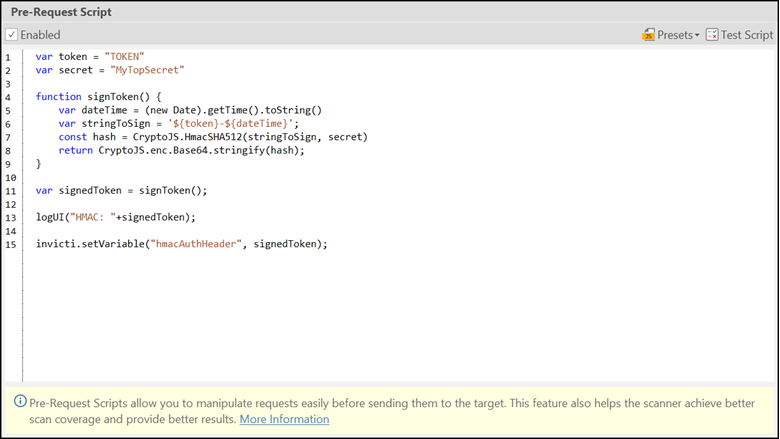Run Test Script button
The height and width of the screenshot is (439, 780).
tap(739, 35)
